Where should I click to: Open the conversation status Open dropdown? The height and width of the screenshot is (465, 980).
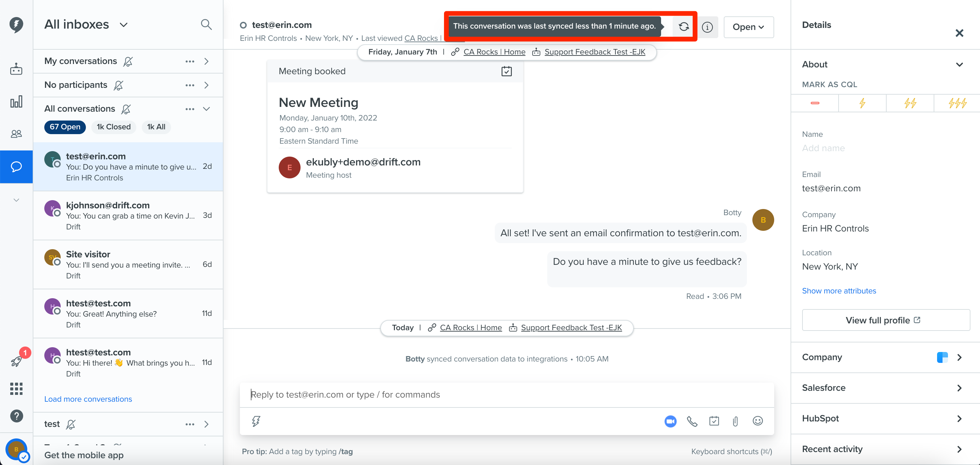click(748, 27)
